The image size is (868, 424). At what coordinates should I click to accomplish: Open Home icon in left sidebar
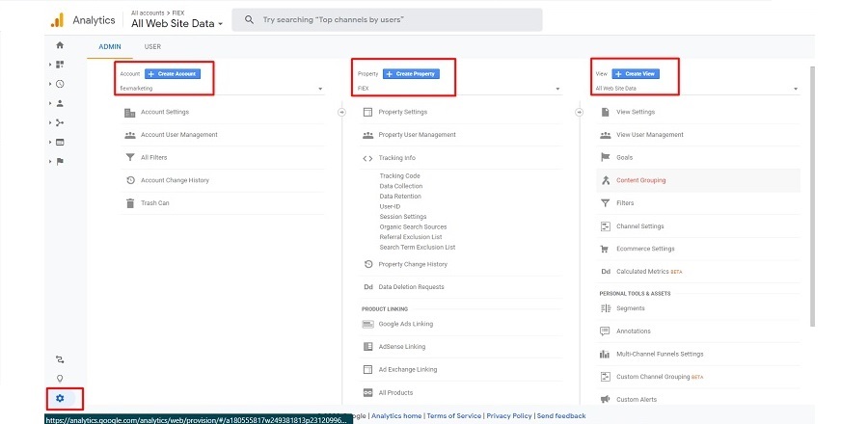click(x=60, y=45)
